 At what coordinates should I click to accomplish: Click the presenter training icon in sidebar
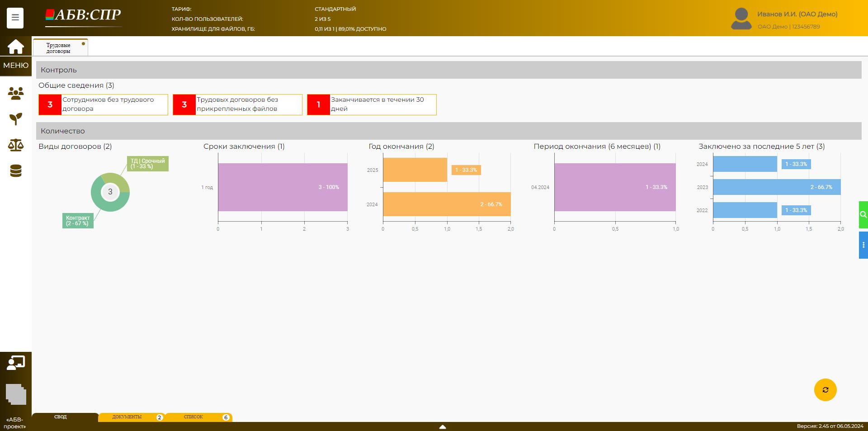[x=16, y=363]
